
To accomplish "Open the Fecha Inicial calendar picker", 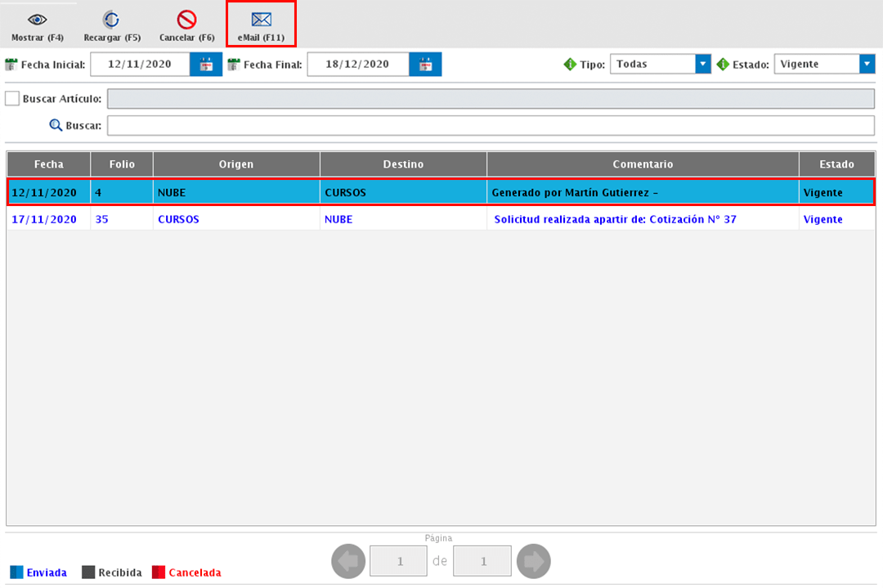I will pyautogui.click(x=206, y=65).
